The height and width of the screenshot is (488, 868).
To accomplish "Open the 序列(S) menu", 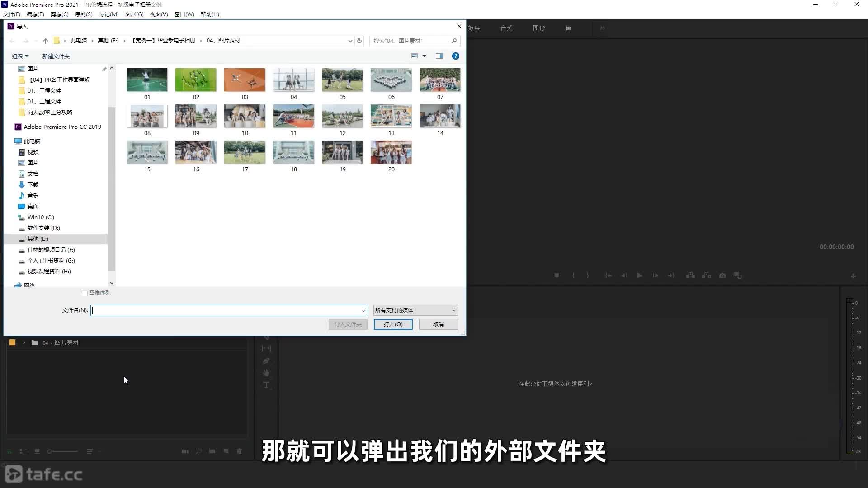I will click(84, 14).
